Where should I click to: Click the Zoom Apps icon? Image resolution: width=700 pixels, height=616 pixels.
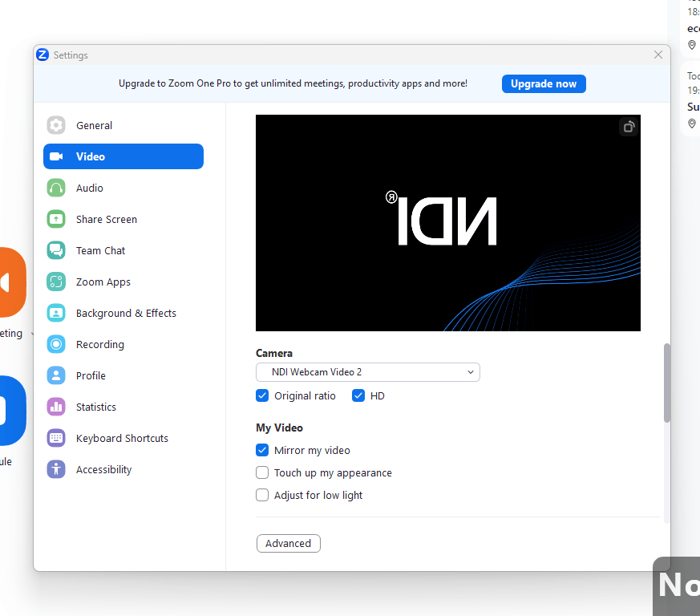[x=56, y=282]
